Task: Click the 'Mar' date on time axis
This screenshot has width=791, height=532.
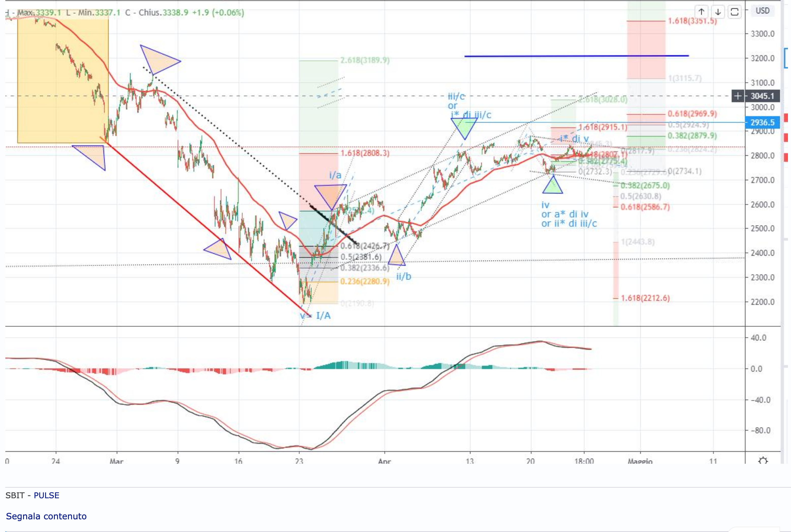Action: point(116,461)
